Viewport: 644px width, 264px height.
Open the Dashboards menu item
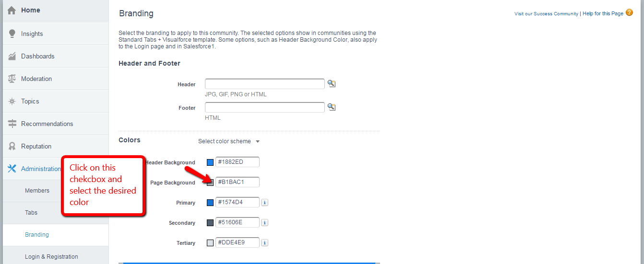37,56
